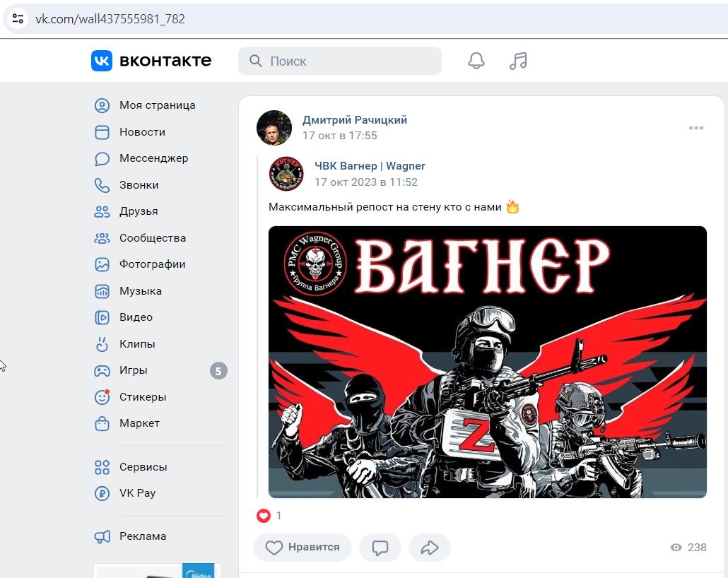Click the ВКонтакте wordmark

[166, 61]
